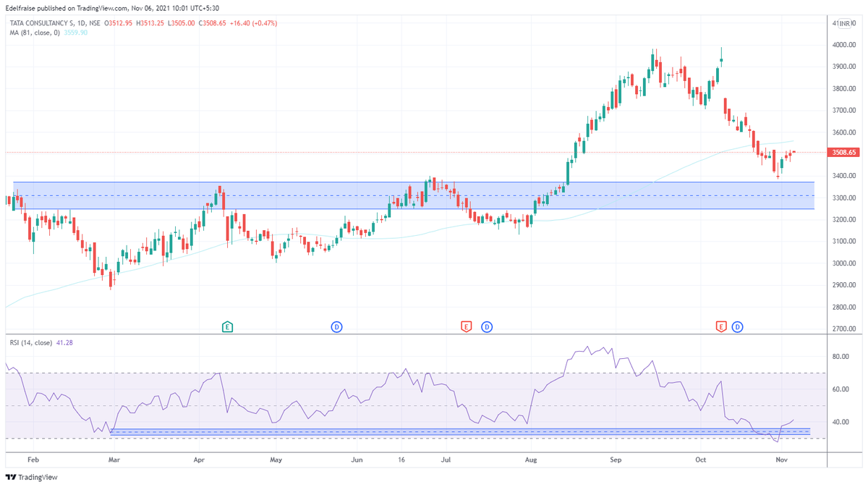Image resolution: width=868 pixels, height=487 pixels.
Task: Click the Jul label on time axis
Action: tap(446, 460)
